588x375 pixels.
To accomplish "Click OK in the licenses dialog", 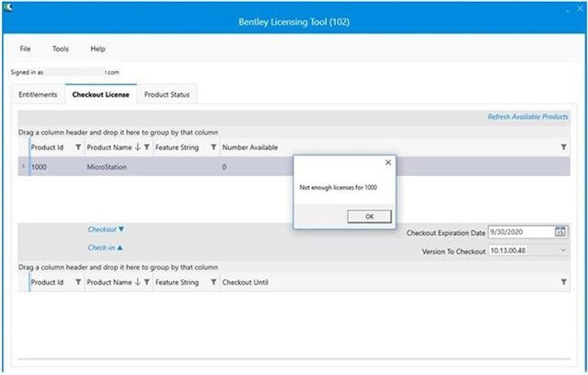I will click(x=369, y=217).
